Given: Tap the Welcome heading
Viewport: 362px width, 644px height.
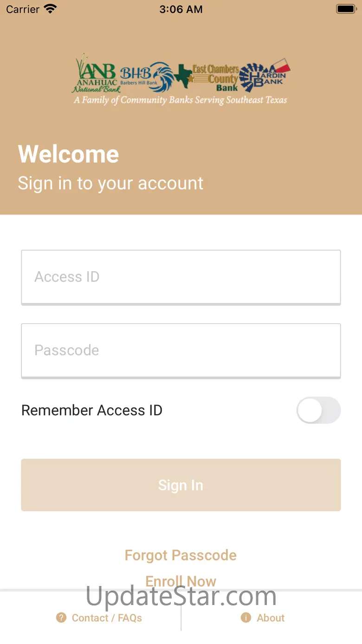Looking at the screenshot, I should pyautogui.click(x=69, y=154).
